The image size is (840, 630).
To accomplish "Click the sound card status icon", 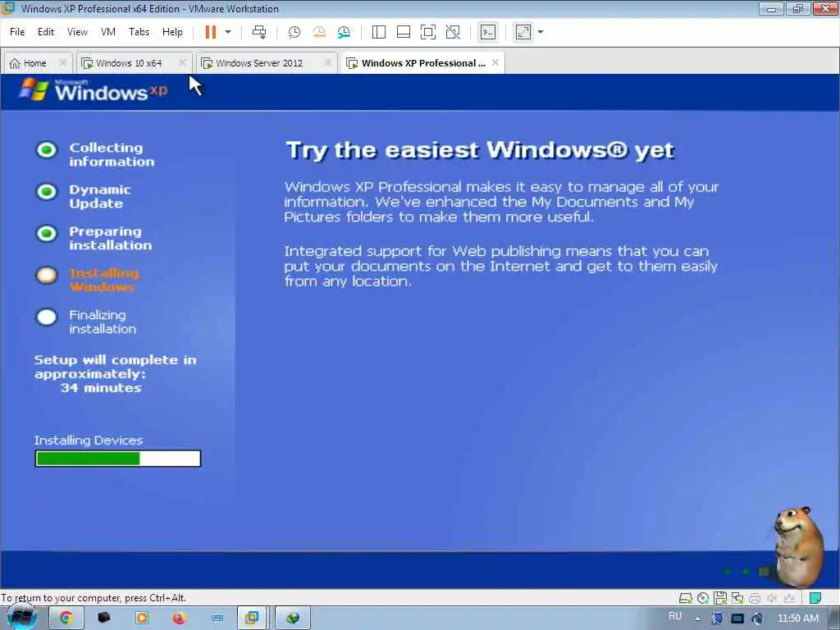I will coord(771,598).
